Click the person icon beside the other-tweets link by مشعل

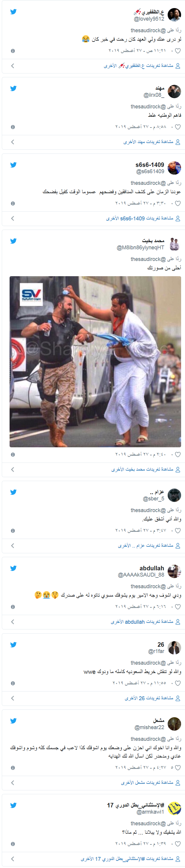[178, 783]
